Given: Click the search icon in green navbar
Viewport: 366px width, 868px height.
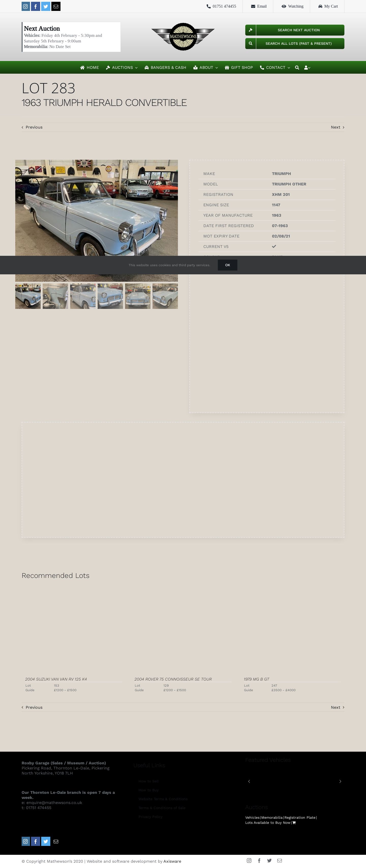Looking at the screenshot, I should pos(297,67).
